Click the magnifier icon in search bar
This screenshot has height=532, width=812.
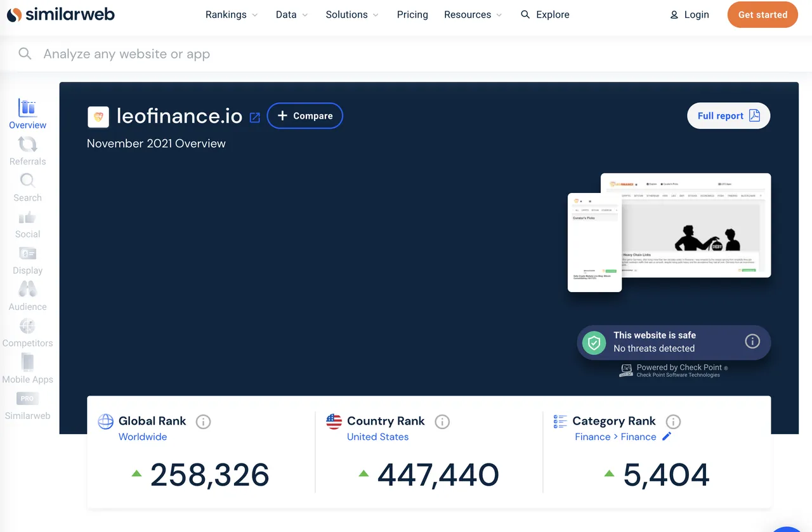pos(25,54)
